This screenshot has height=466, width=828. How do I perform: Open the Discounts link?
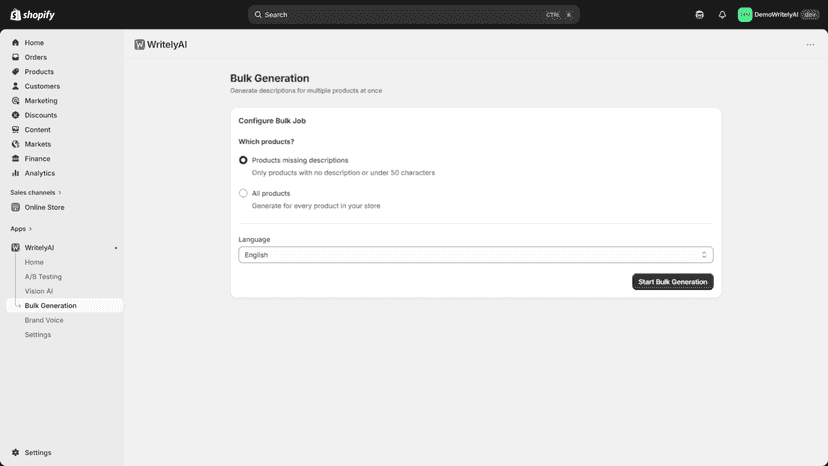pos(41,115)
